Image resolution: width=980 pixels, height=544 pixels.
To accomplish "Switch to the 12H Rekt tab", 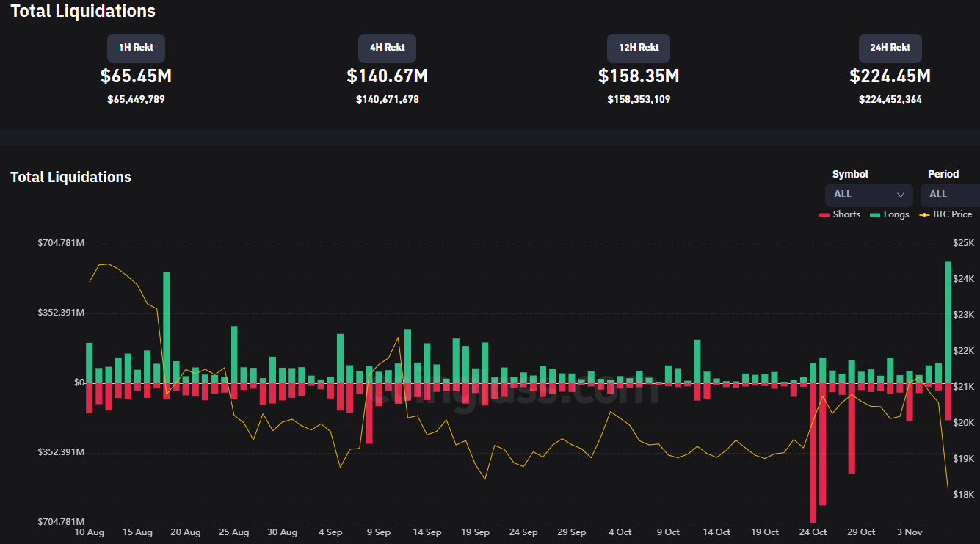I will point(638,48).
